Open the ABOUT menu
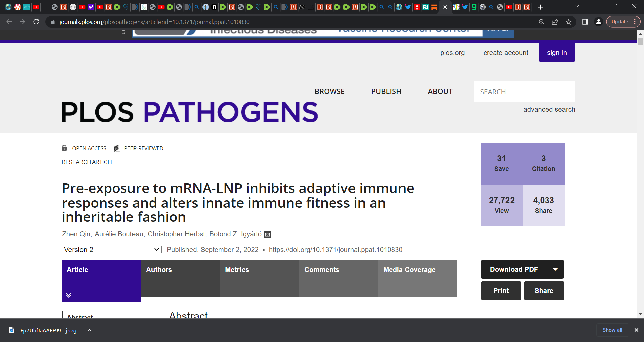This screenshot has width=644, height=342. [x=440, y=91]
